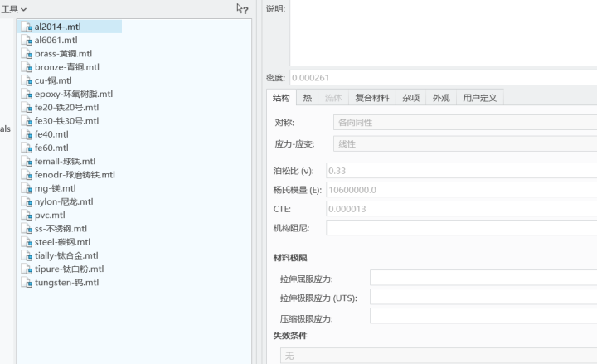Switch to the 外观 tab
Viewport: 597px width, 364px height.
pos(440,98)
